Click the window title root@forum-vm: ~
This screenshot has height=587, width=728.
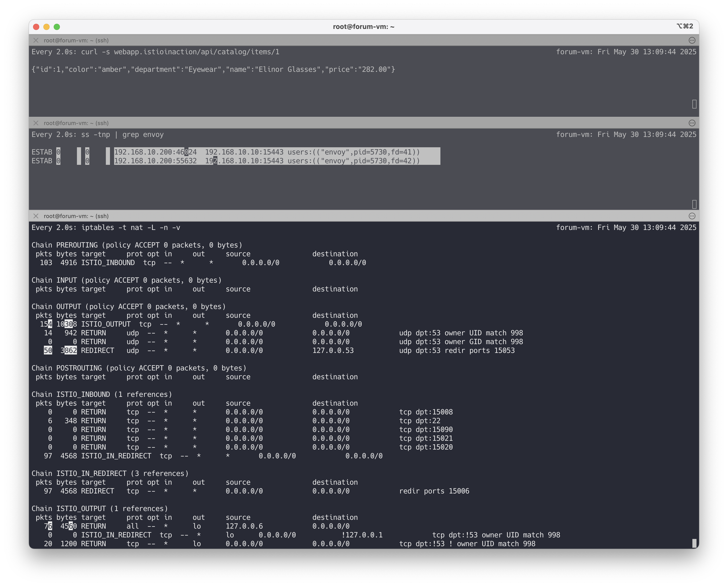pos(363,27)
